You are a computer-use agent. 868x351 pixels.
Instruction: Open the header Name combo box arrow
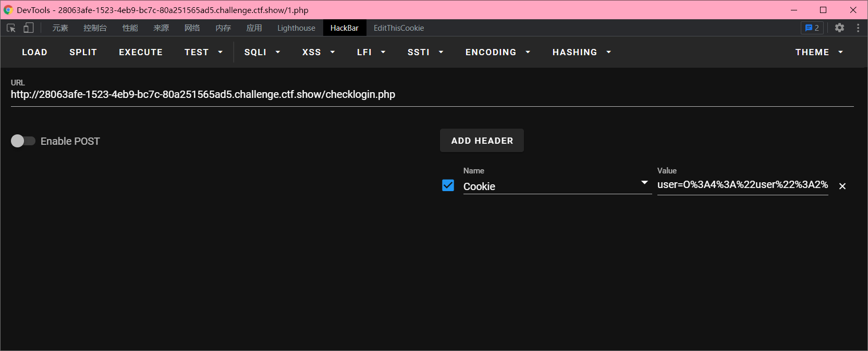point(644,183)
